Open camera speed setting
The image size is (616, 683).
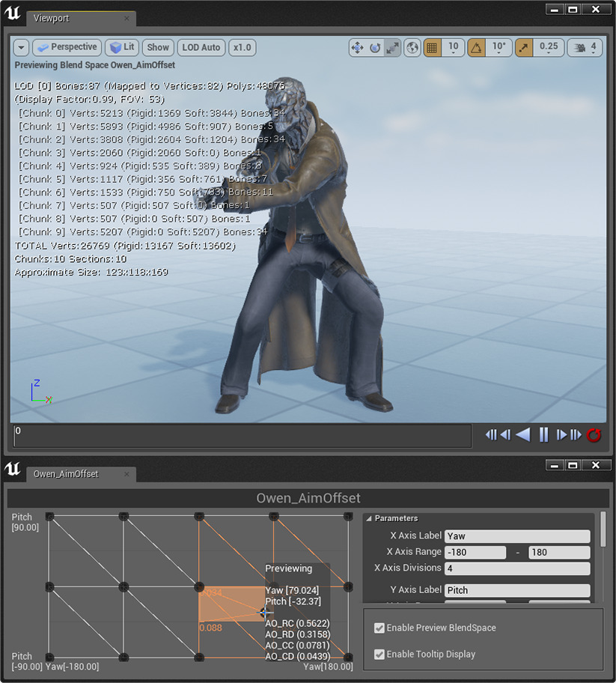(x=585, y=47)
